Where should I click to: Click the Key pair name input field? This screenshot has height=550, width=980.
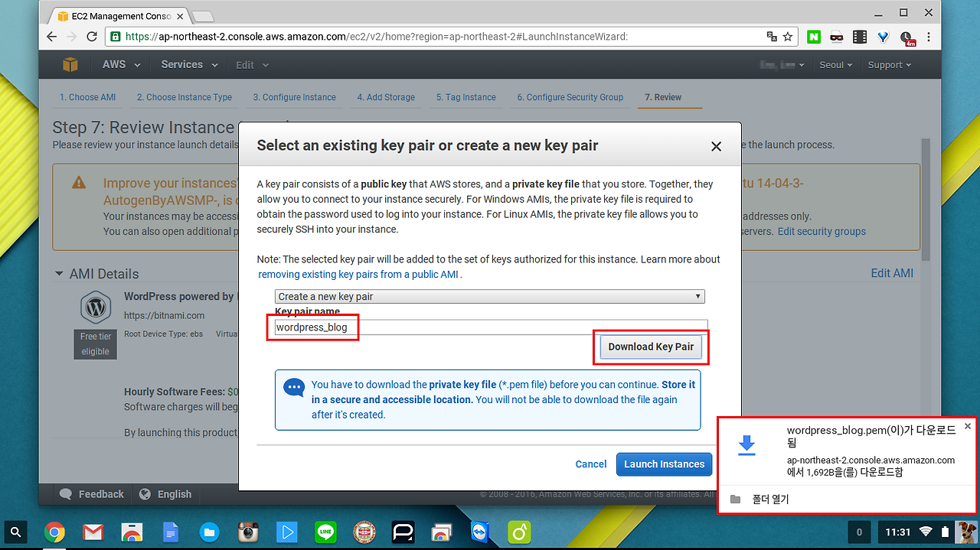(491, 327)
